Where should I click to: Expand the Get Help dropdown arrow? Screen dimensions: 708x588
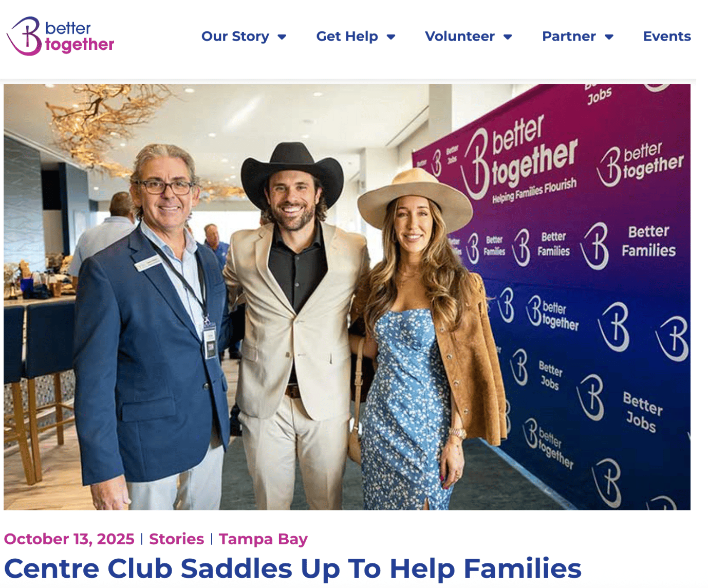point(391,37)
